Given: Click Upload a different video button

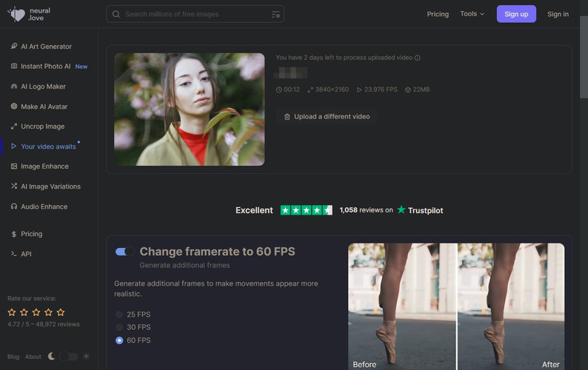Looking at the screenshot, I should [327, 117].
